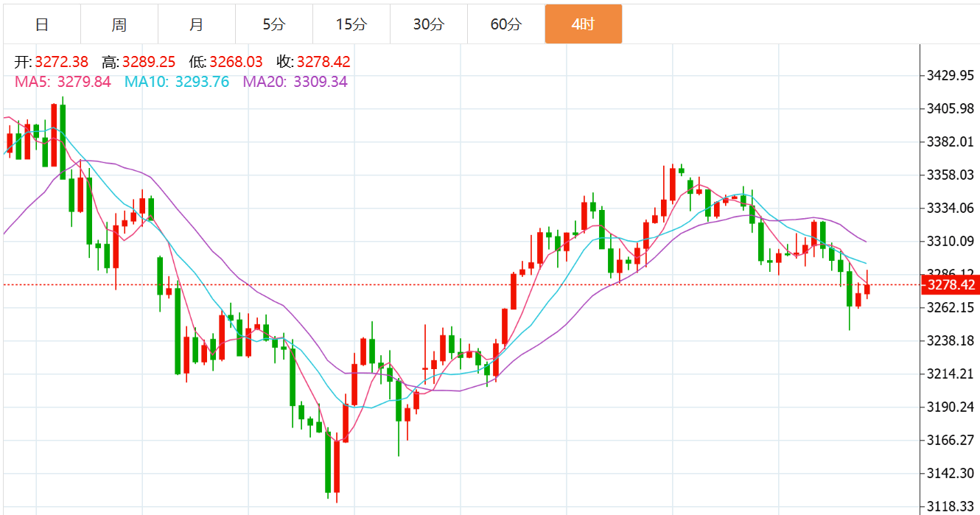Image resolution: width=980 pixels, height=515 pixels.
Task: Click the 3190.24 price axis label
Action: [951, 407]
